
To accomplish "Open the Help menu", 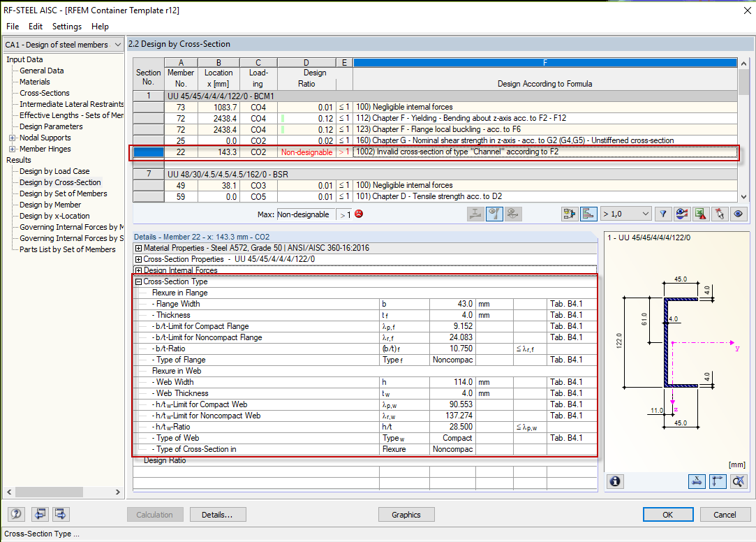I will (100, 27).
